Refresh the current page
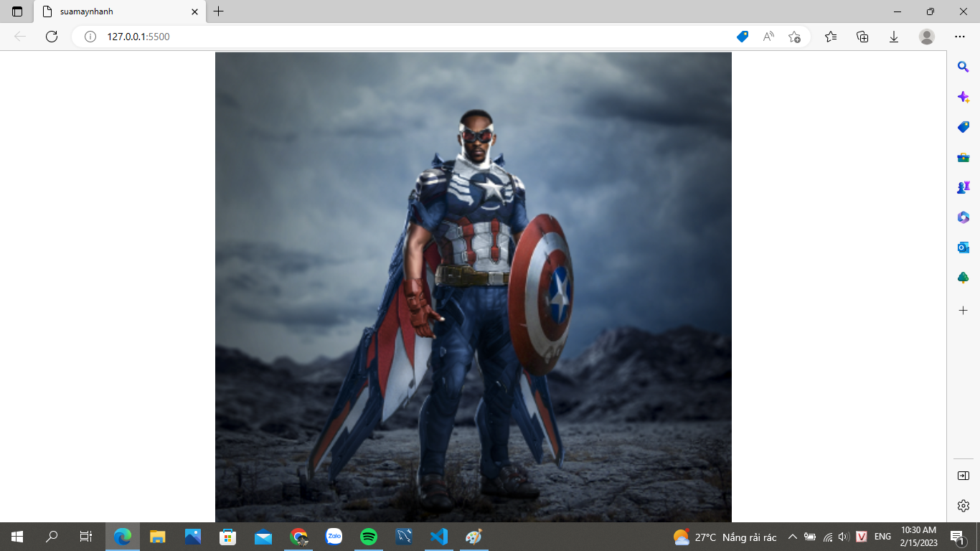980x551 pixels. [x=52, y=37]
